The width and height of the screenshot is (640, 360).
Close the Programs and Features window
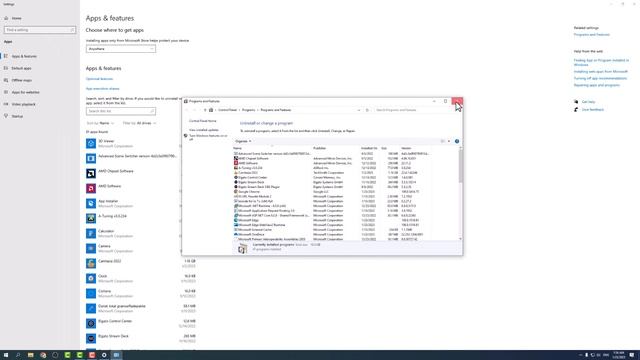click(457, 101)
